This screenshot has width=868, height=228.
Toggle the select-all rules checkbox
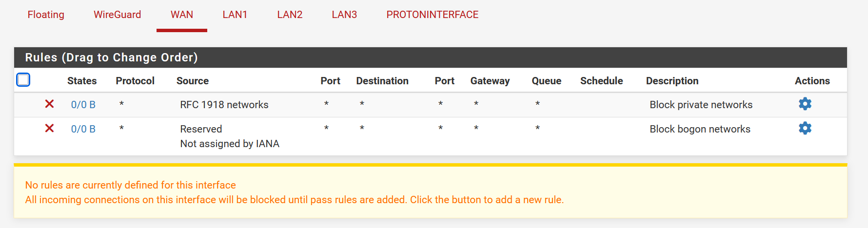click(23, 79)
